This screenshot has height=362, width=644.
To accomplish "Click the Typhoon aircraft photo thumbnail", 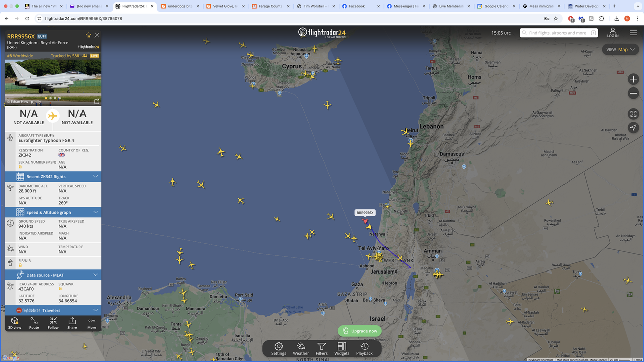I will point(53,82).
